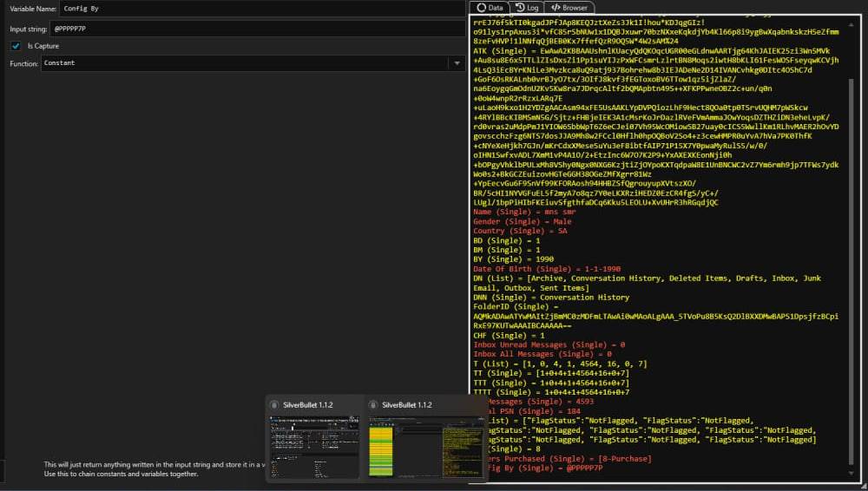868x491 pixels.
Task: Click the 'BY (Single) = 1990' line
Action: coord(513,259)
